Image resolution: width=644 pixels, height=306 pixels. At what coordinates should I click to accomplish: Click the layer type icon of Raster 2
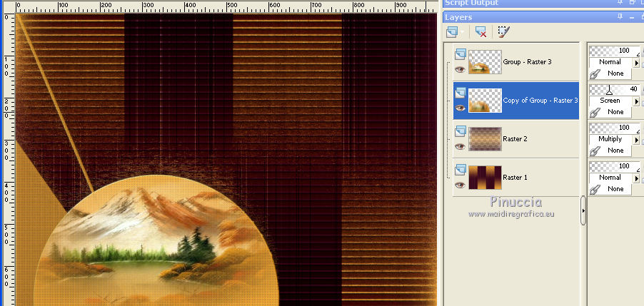(461, 131)
